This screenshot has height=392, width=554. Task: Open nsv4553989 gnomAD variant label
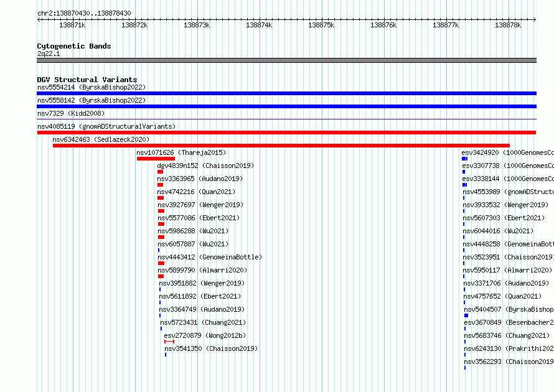click(x=509, y=192)
